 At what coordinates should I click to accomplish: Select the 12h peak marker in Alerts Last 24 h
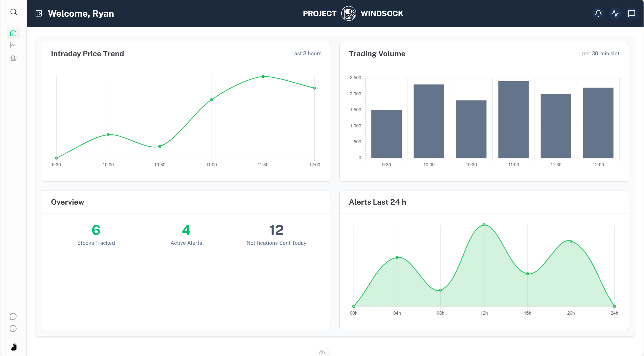click(x=484, y=224)
